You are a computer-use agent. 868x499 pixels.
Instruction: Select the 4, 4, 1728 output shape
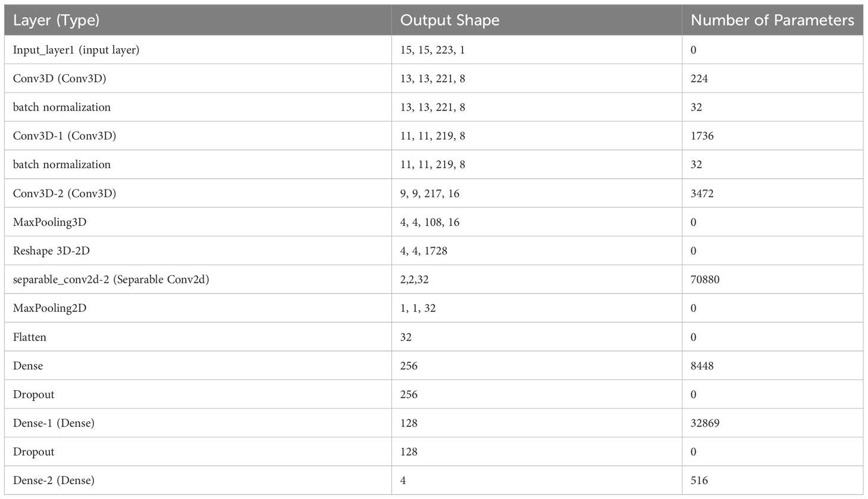click(x=424, y=251)
